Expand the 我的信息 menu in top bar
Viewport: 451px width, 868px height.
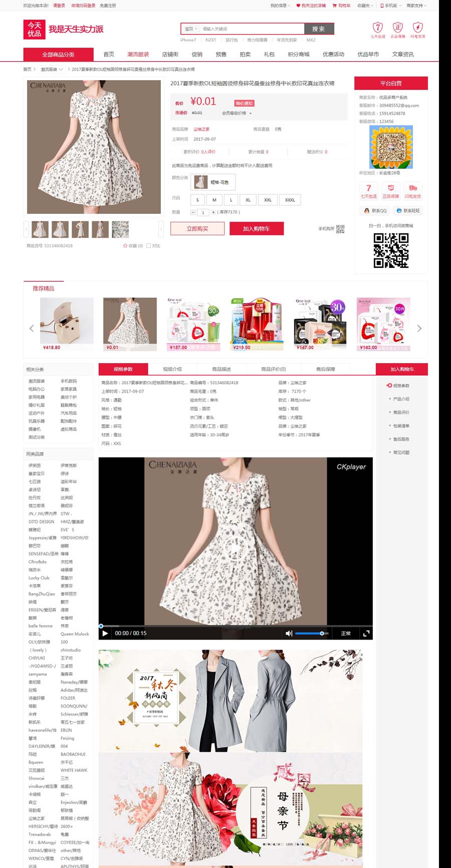tap(280, 6)
